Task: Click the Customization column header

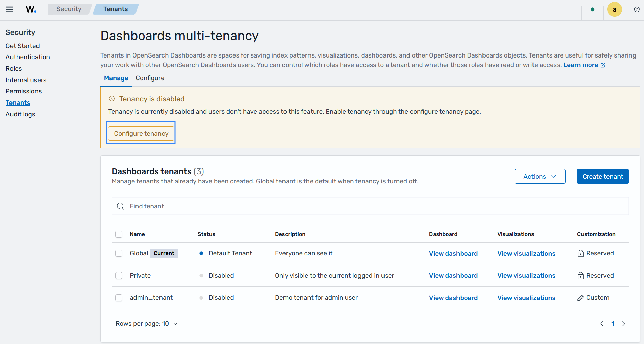Action: (x=596, y=234)
